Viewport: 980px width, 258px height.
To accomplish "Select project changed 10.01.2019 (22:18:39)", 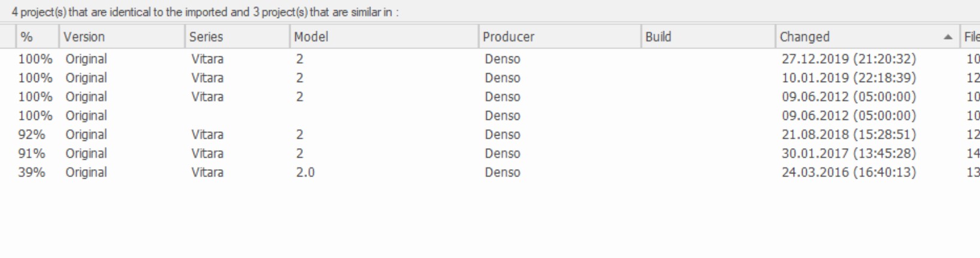I will pyautogui.click(x=849, y=78).
